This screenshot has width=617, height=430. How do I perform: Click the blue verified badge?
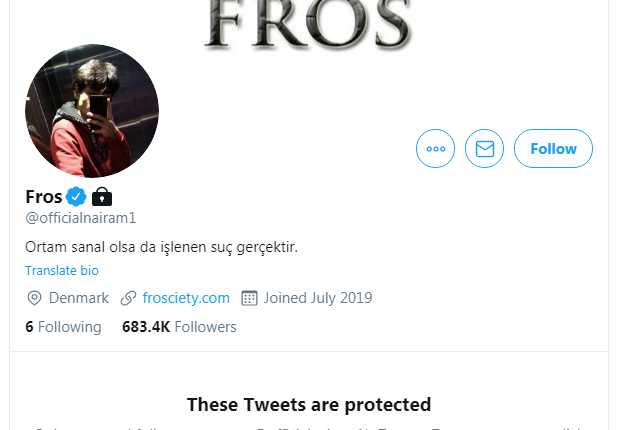click(76, 196)
